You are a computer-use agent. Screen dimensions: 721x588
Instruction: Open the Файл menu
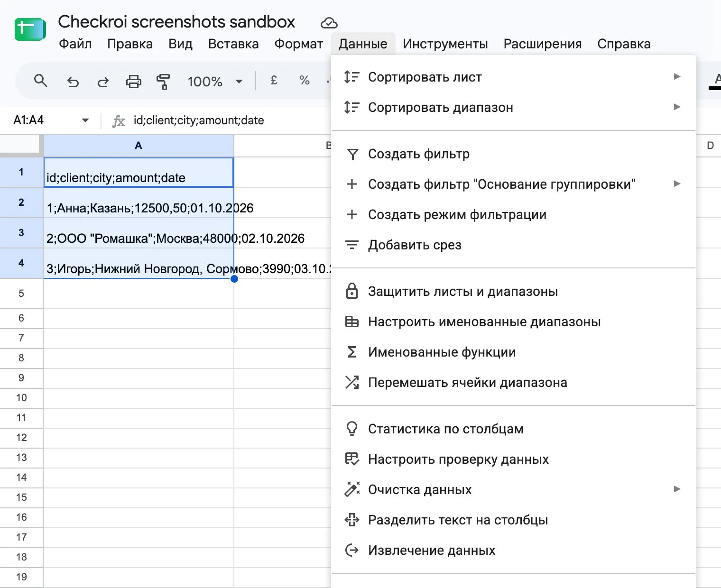click(x=75, y=44)
